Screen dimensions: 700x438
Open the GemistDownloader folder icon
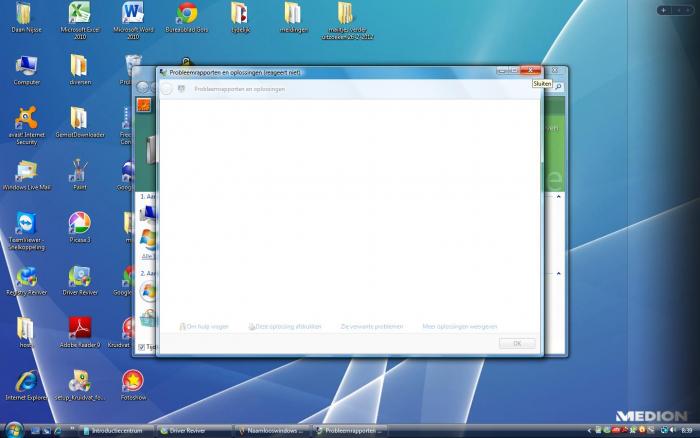click(x=80, y=123)
